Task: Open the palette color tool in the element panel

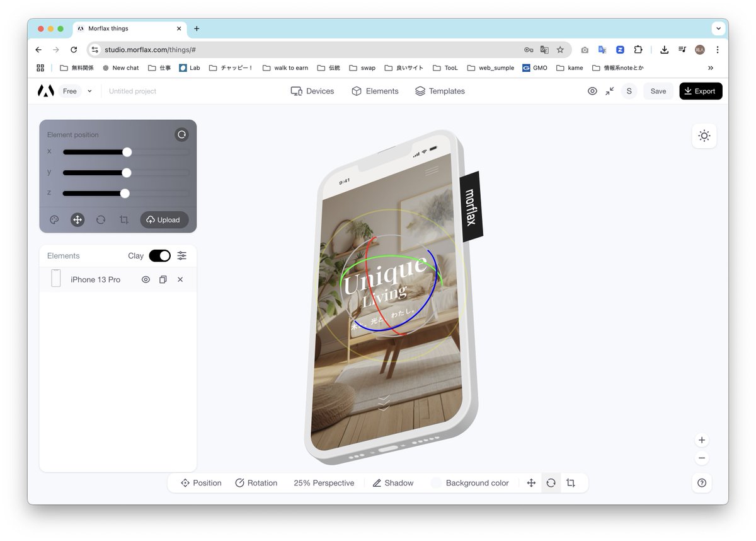Action: coord(54,220)
